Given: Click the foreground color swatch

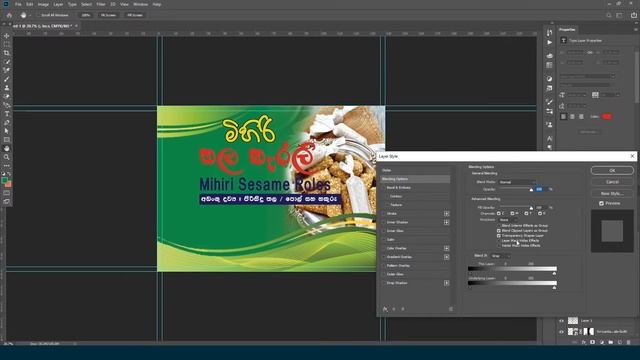Looking at the screenshot, I should click(x=5, y=180).
